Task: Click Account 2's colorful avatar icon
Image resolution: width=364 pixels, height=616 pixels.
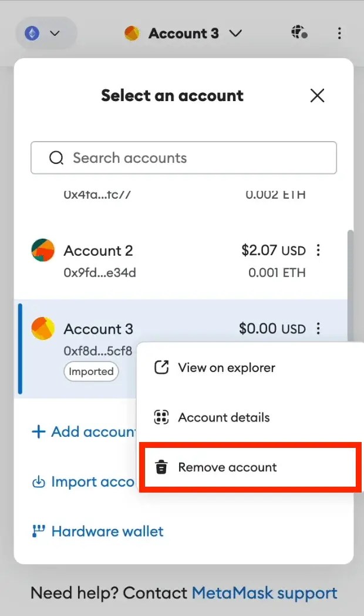Action: 42,250
